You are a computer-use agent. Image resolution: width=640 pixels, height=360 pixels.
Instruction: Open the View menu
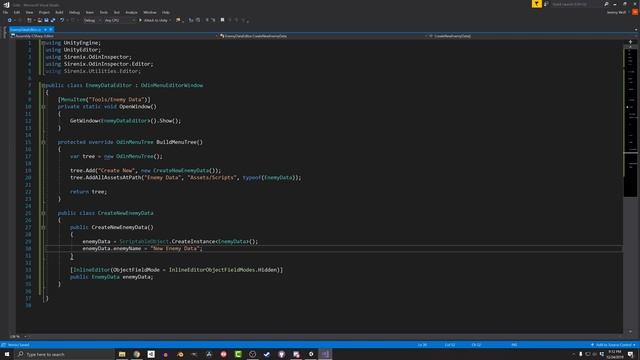click(29, 12)
